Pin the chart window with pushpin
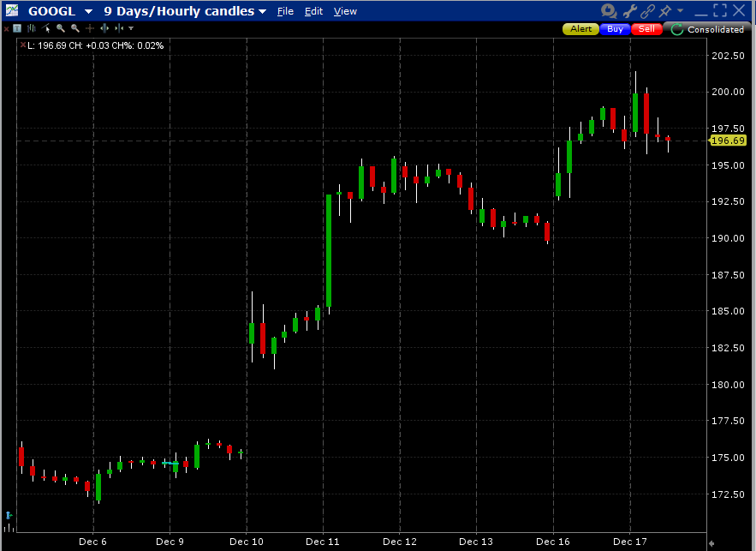The height and width of the screenshot is (551, 756). 665,10
